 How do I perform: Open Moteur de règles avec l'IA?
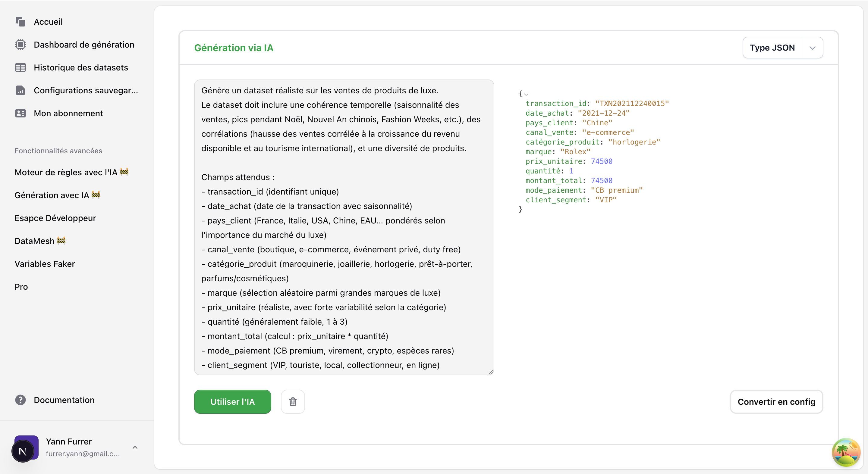click(x=66, y=172)
